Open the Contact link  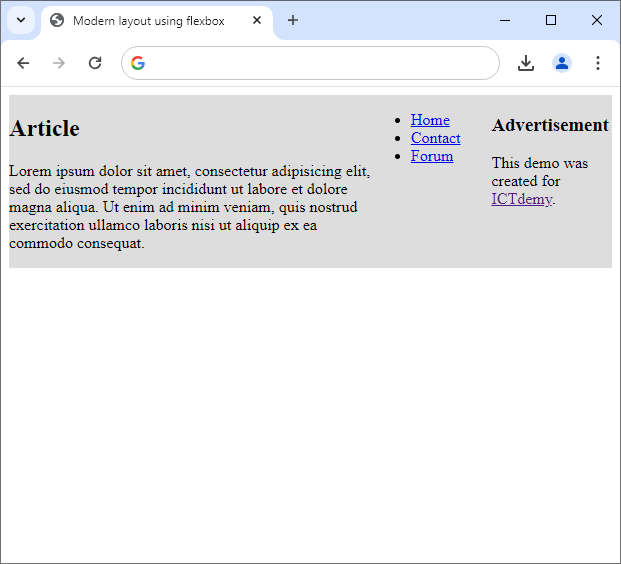tap(435, 138)
